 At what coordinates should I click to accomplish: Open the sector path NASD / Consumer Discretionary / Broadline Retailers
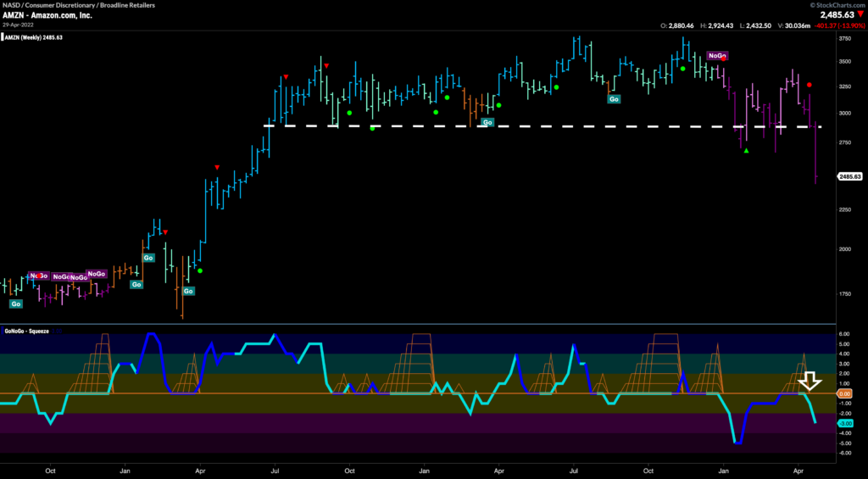78,6
